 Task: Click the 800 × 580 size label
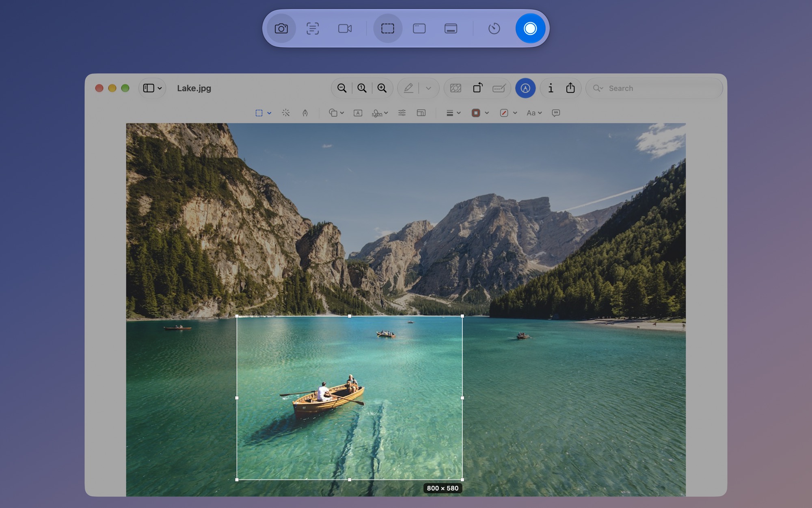[x=443, y=488]
